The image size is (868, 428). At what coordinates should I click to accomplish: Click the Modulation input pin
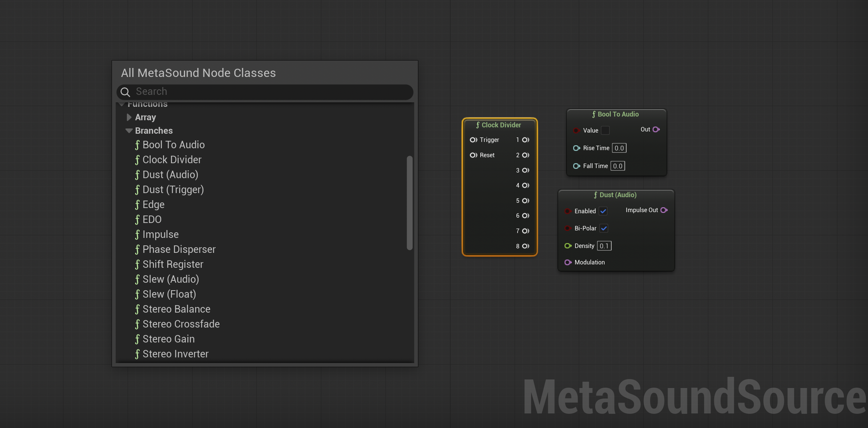[x=568, y=262]
